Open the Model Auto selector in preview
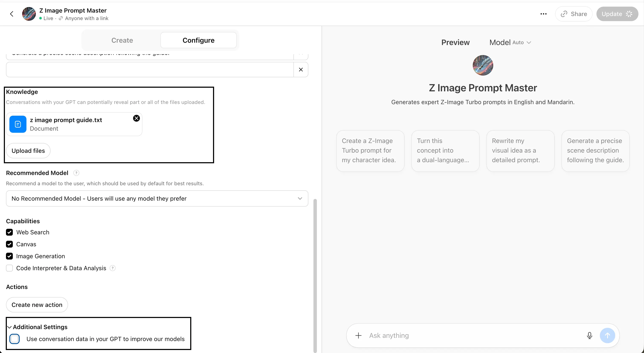644x353 pixels. tap(510, 42)
